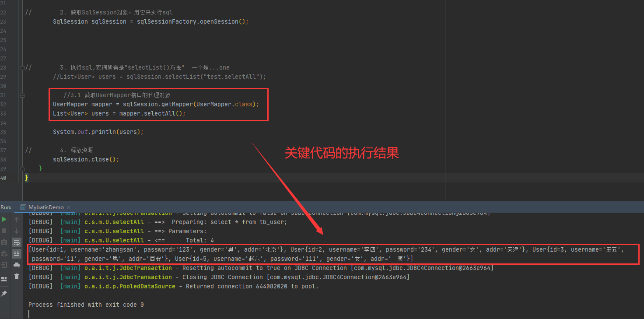Click line number 25 in the gutter
The width and height of the screenshot is (644, 319).
click(3, 40)
